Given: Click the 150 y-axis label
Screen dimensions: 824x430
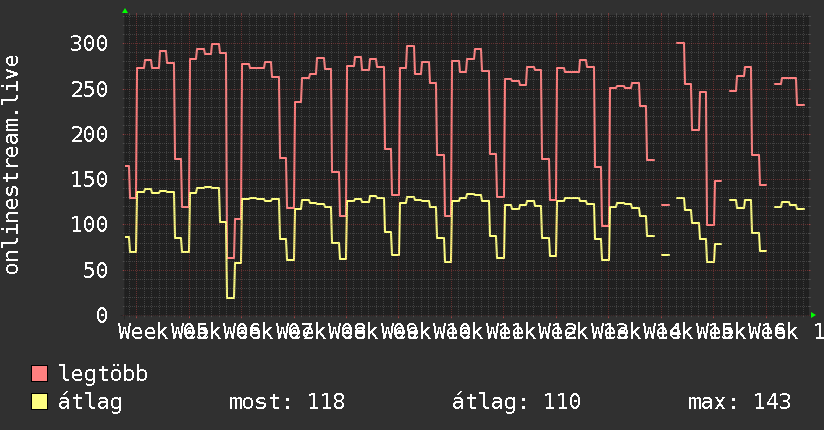Looking at the screenshot, I should point(89,179).
